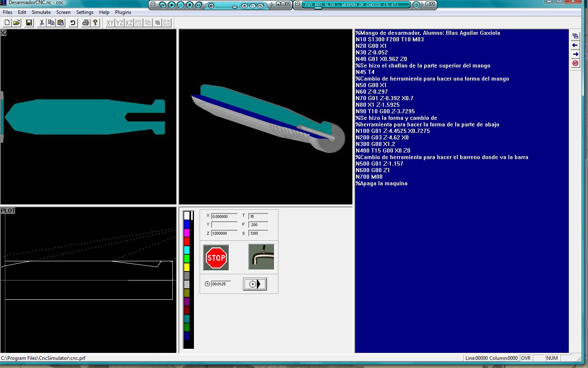Click the coolant faucet image button
The image size is (588, 368).
(x=261, y=257)
